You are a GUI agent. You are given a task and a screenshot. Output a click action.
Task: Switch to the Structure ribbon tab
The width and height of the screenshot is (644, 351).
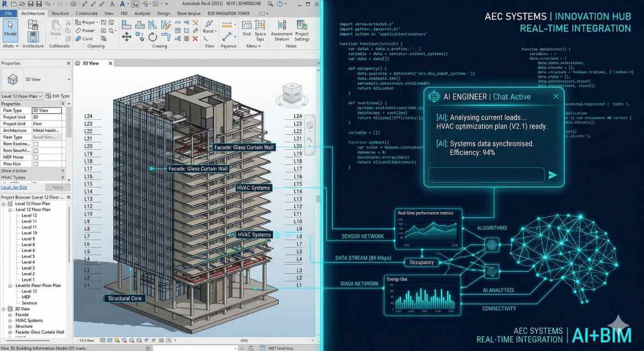coord(60,13)
